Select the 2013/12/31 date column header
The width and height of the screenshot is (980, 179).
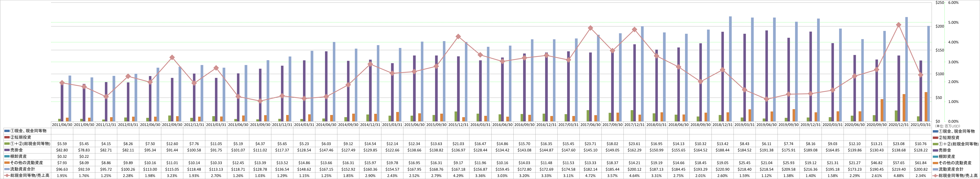pos(283,125)
